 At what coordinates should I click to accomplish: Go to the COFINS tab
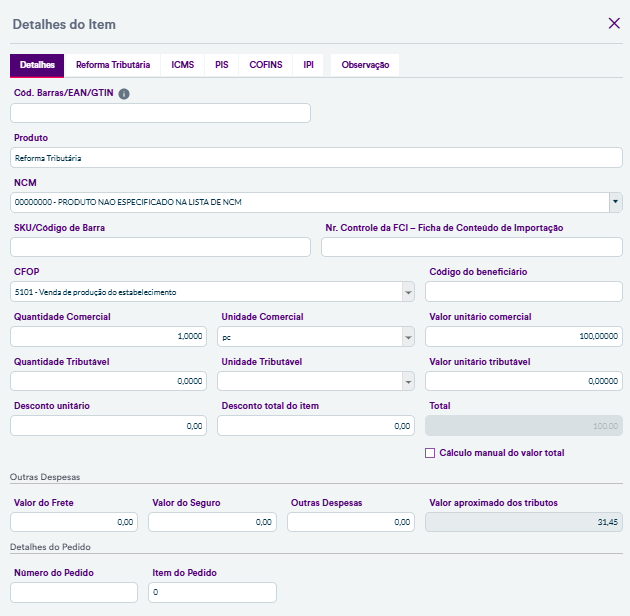266,65
